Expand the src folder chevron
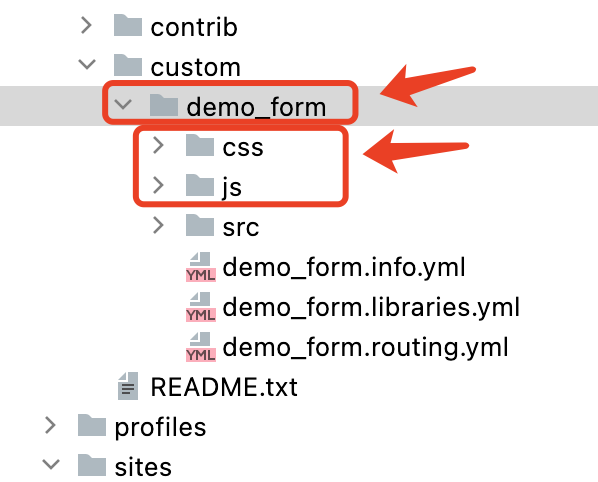This screenshot has width=598, height=482. tap(158, 225)
